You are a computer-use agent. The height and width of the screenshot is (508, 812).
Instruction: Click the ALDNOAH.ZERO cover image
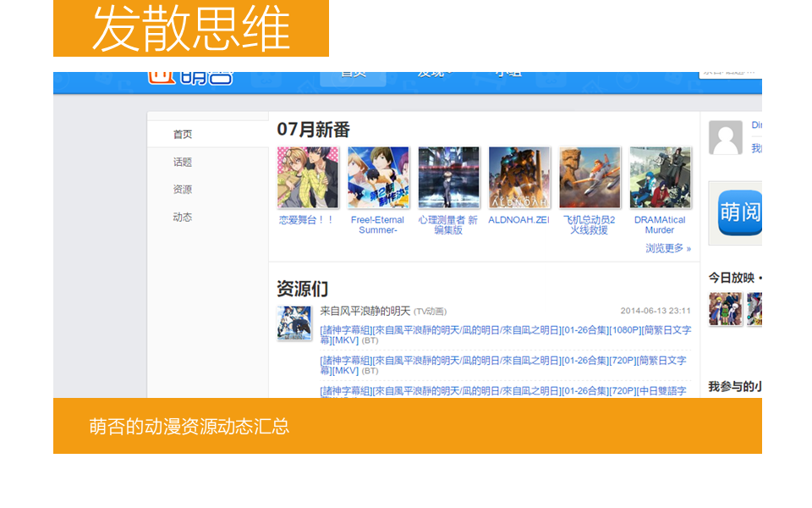point(519,178)
